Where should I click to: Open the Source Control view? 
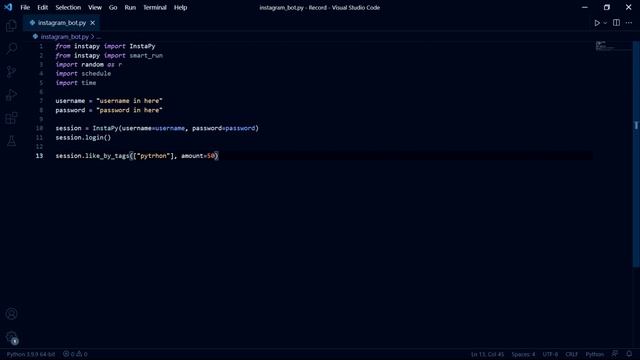coord(11,72)
